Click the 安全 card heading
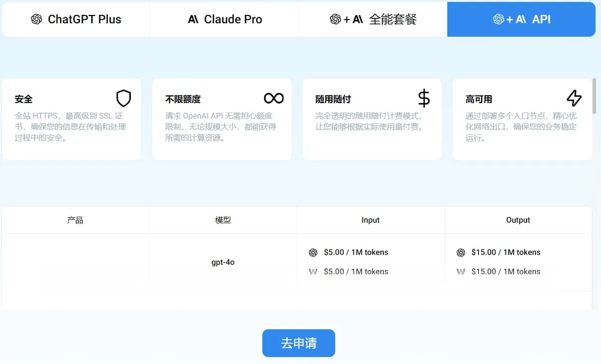Viewport: 601px width, 364px height. pyautogui.click(x=24, y=99)
